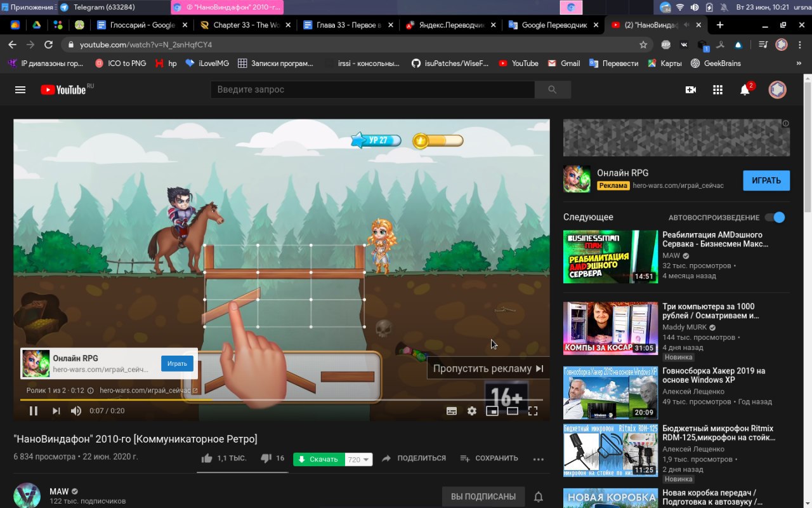Bookmark this page with star icon
Image resolution: width=812 pixels, height=508 pixels.
coord(643,44)
